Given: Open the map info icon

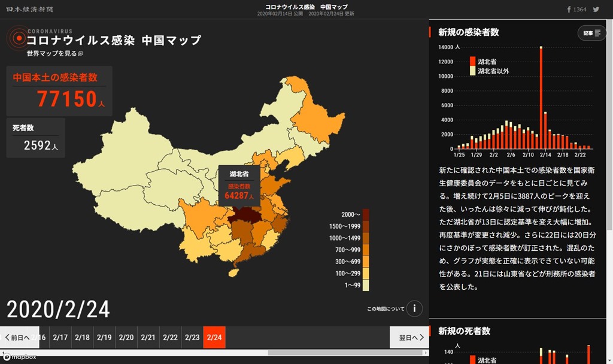Looking at the screenshot, I should click(414, 308).
